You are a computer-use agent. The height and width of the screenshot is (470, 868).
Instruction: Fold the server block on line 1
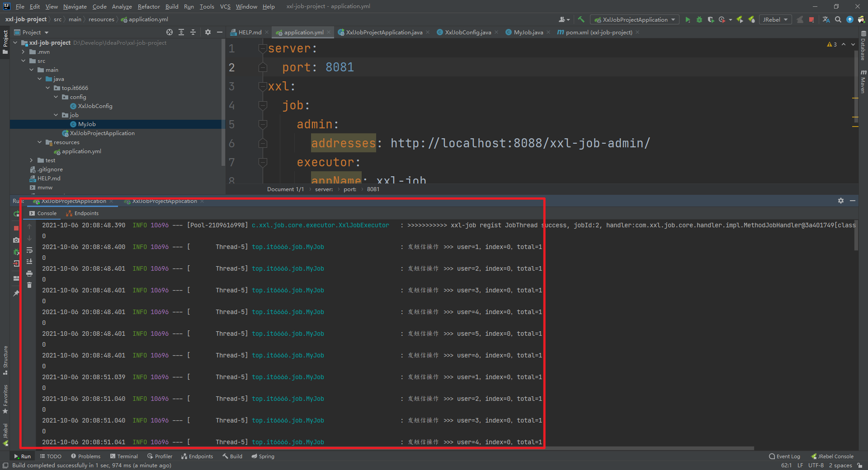point(263,48)
